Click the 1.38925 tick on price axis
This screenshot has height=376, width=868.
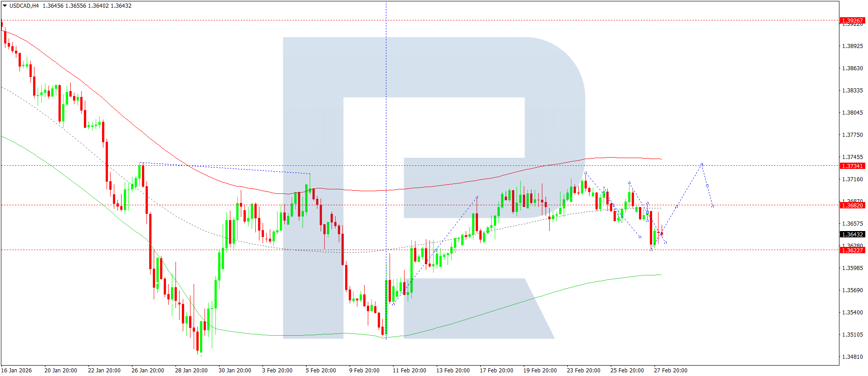pyautogui.click(x=852, y=46)
